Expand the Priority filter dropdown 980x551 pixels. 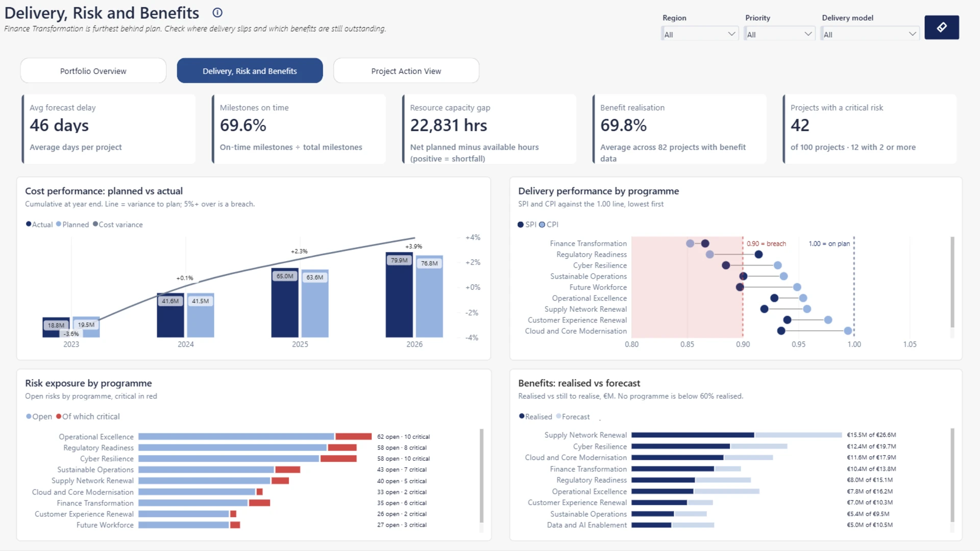tap(779, 34)
